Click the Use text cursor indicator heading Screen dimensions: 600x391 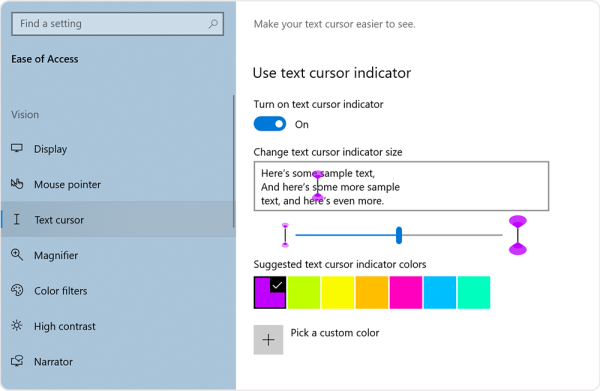point(332,73)
